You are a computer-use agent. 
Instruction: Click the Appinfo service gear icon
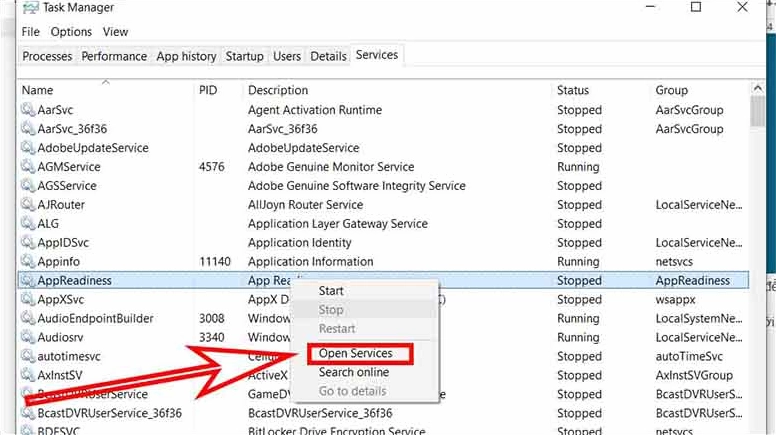tap(28, 261)
